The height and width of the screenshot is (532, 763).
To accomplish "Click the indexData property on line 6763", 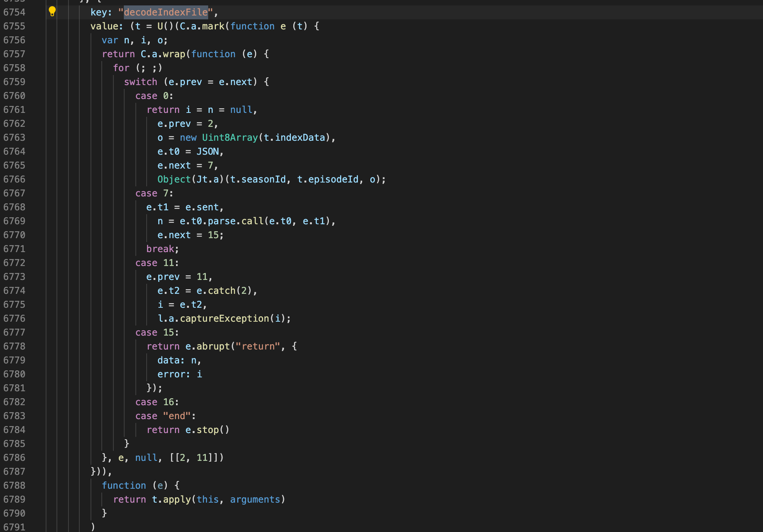I will [x=300, y=138].
